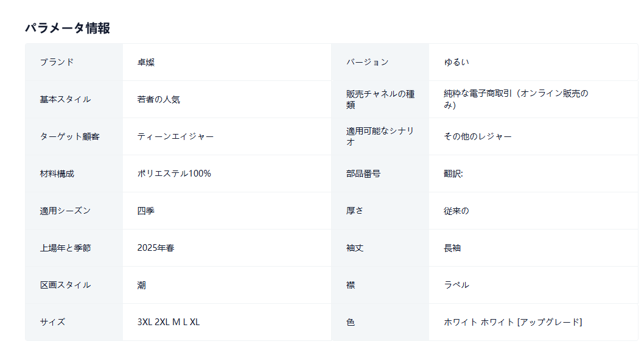Click the 区画スタイル value 潮

141,285
